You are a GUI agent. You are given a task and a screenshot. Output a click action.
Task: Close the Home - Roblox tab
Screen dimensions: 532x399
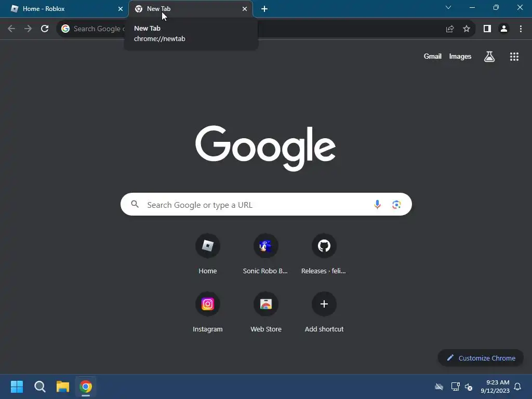[121, 9]
